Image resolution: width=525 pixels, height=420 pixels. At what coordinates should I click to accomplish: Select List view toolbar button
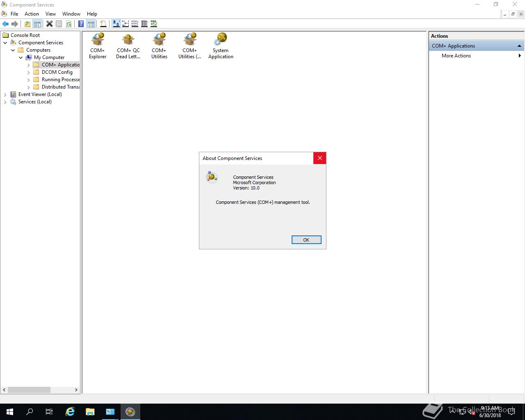[135, 24]
